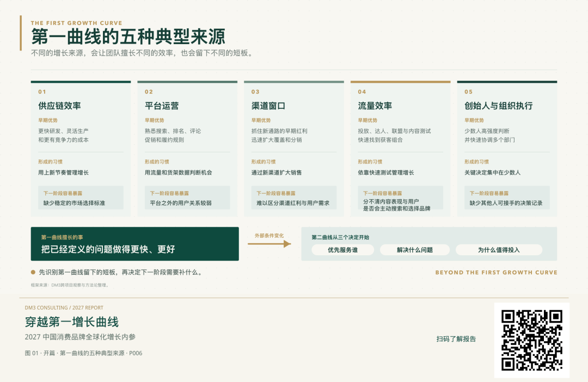Click 缺少其他人可接手的决策记录 box
The image size is (588, 382).
tap(507, 198)
